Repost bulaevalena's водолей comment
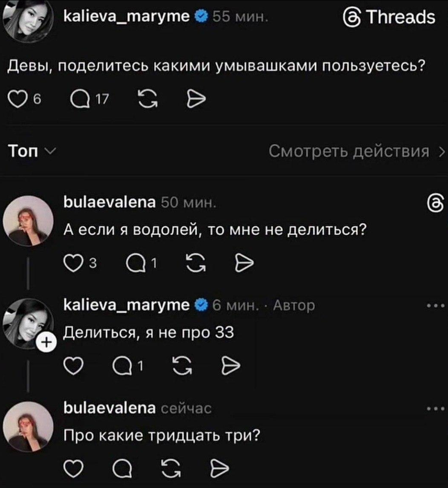The image size is (448, 488). [x=195, y=264]
